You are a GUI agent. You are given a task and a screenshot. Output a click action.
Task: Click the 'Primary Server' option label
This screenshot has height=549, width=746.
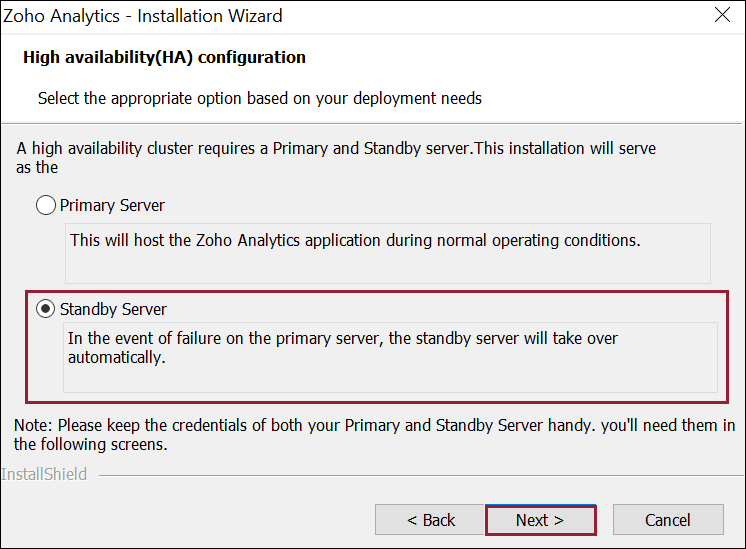coord(112,206)
